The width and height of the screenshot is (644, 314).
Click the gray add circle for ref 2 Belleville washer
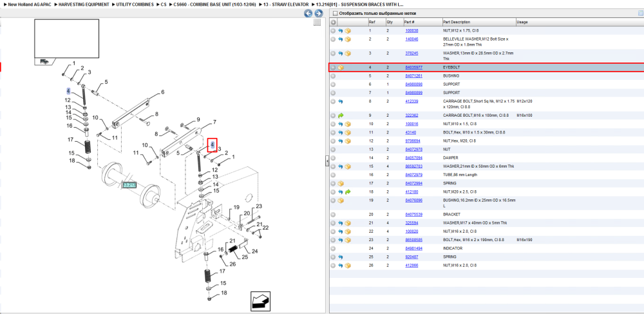point(333,39)
